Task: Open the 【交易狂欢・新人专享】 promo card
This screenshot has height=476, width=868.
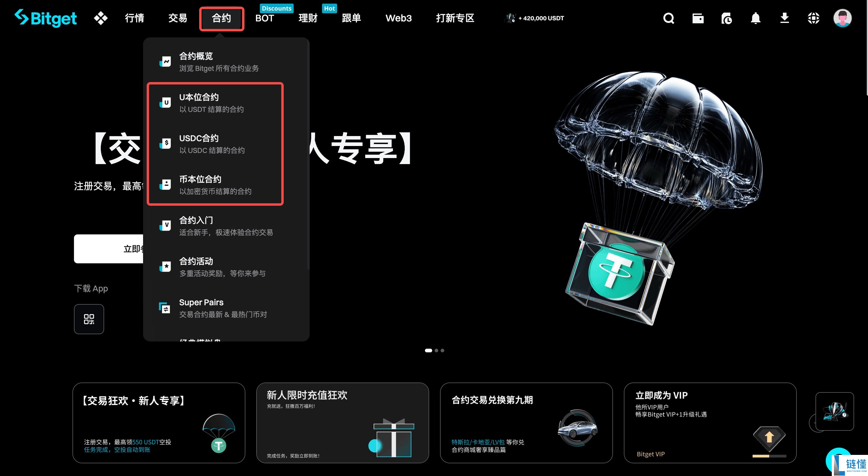Action: [x=159, y=423]
